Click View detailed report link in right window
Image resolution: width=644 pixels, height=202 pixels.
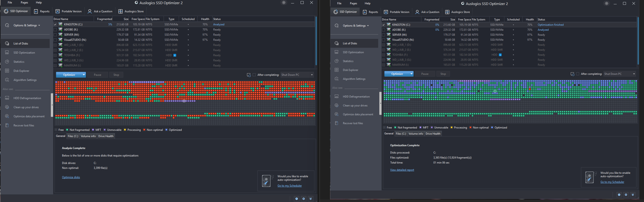402,170
